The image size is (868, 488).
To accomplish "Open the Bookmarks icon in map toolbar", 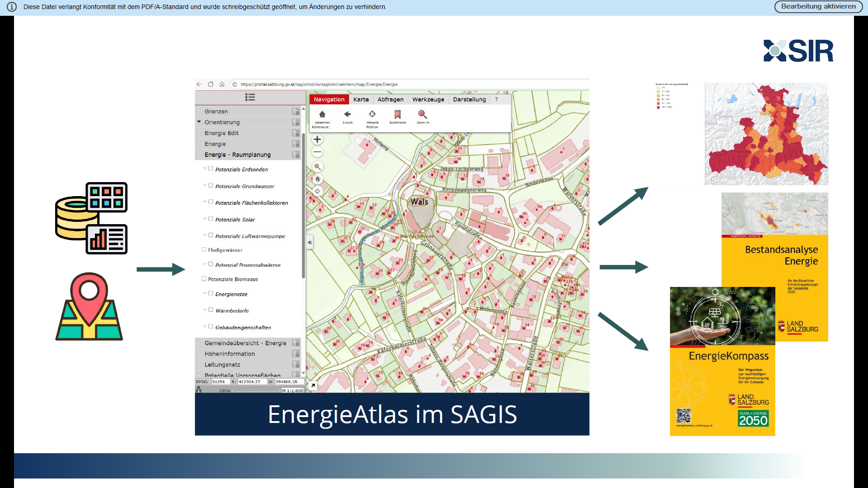I will click(397, 114).
